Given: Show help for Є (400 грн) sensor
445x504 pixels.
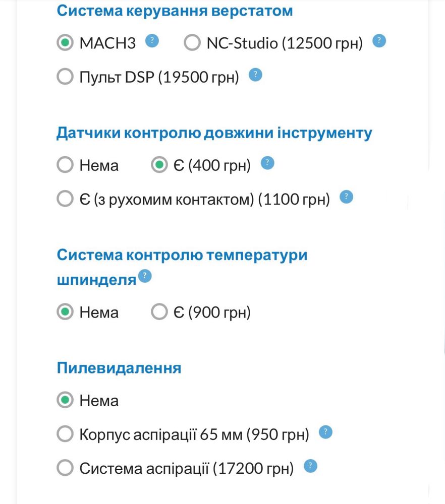Looking at the screenshot, I should point(267,163).
